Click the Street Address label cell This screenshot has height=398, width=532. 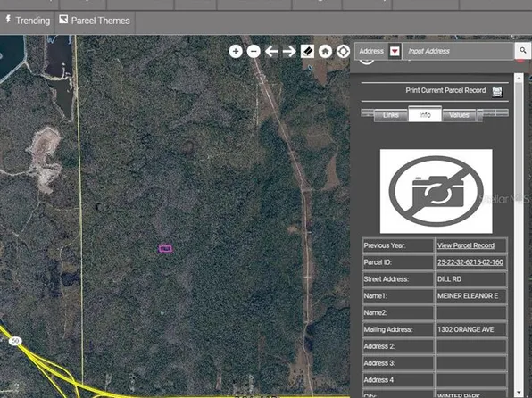[x=398, y=279]
